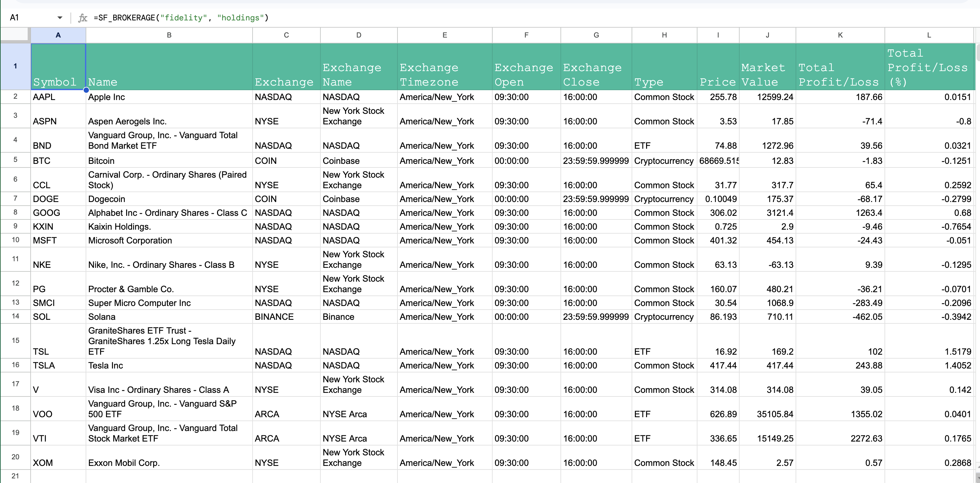Click the select-all corner box
The width and height of the screenshot is (980, 483).
tap(15, 35)
